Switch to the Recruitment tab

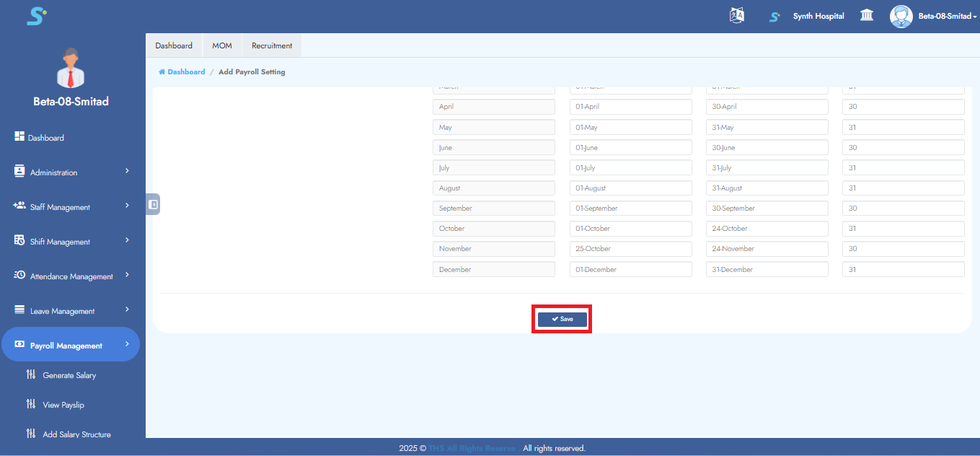coord(272,45)
